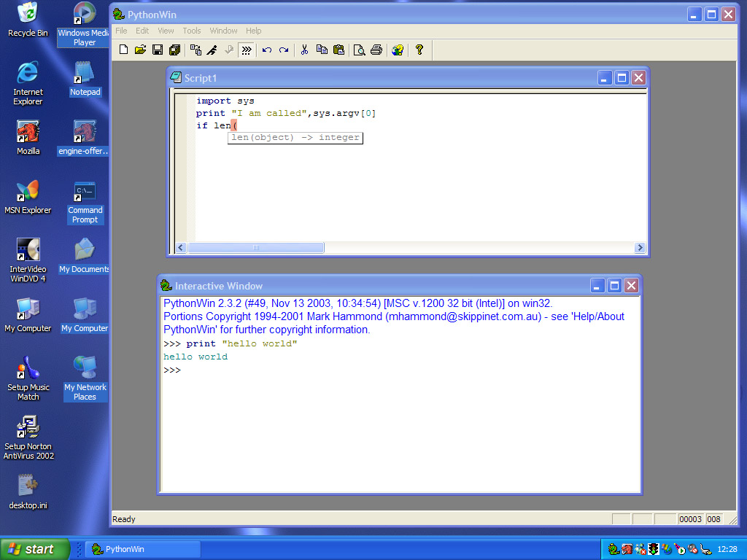Open the Python path browser toolbar icon

click(x=196, y=50)
